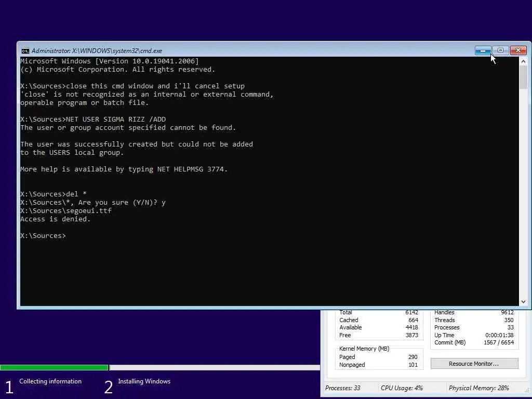Maximize the cmd.exe window
532x399 pixels.
click(500, 50)
